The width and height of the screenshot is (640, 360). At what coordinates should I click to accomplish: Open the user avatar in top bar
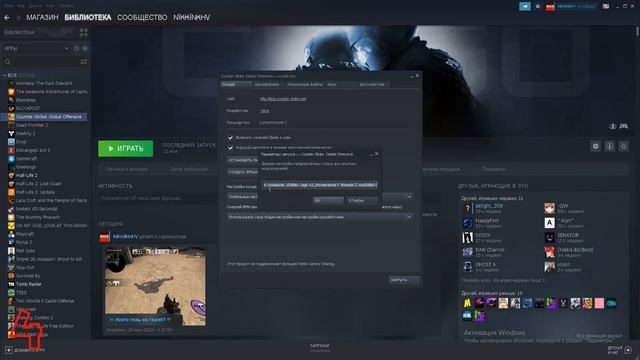(550, 6)
